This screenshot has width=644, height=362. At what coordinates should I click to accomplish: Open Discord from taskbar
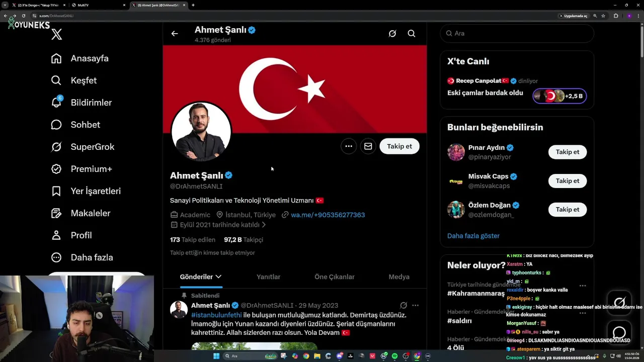coord(340,356)
